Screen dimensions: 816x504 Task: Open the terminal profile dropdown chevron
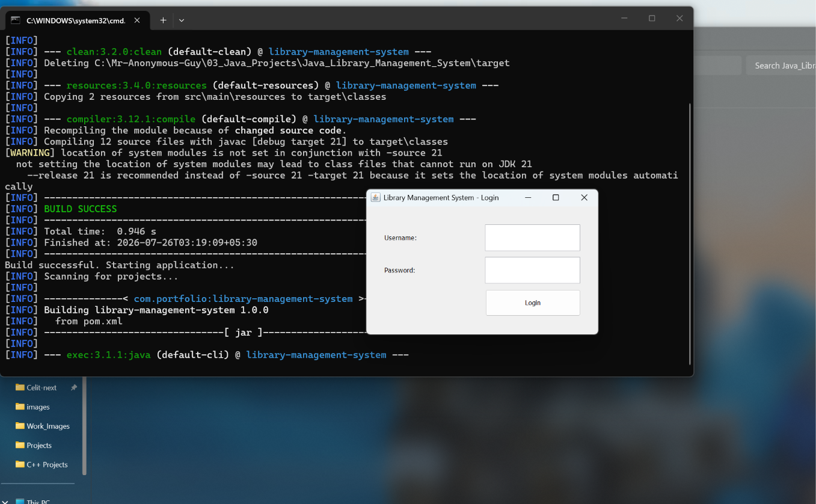[x=182, y=20]
